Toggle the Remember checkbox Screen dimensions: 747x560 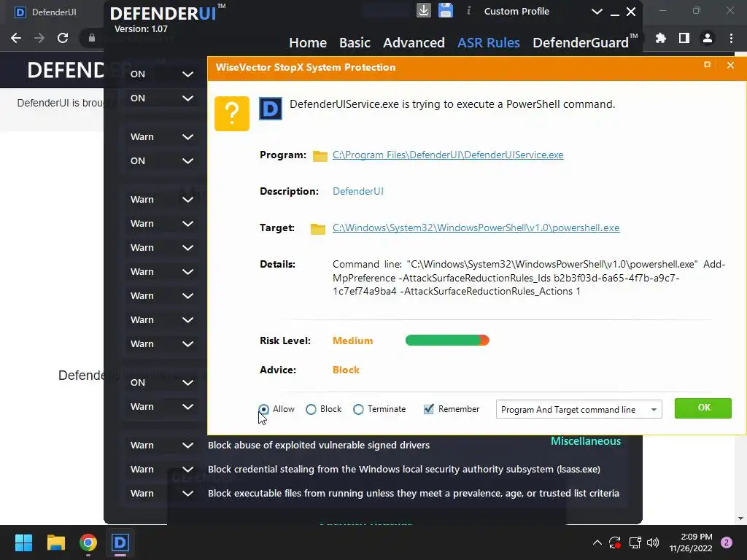pyautogui.click(x=428, y=409)
